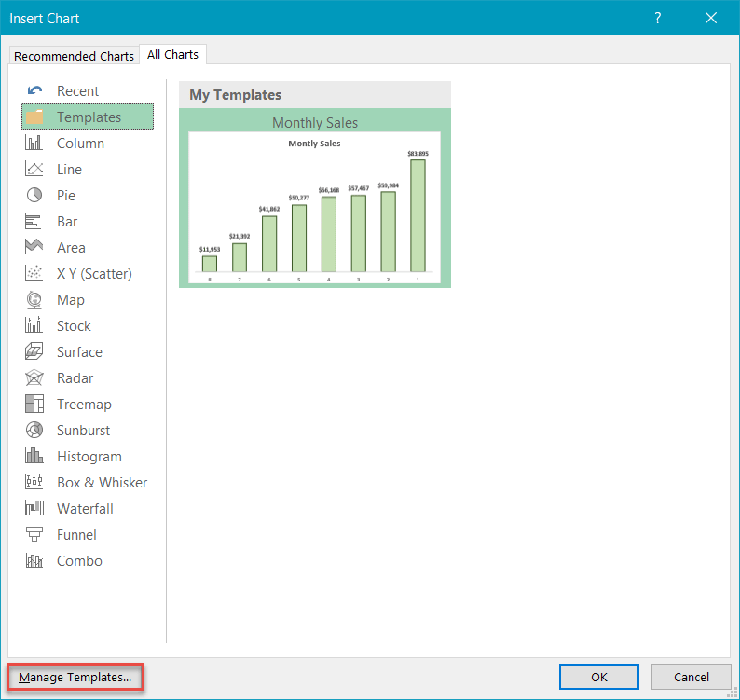Choose the Area category label

point(71,248)
